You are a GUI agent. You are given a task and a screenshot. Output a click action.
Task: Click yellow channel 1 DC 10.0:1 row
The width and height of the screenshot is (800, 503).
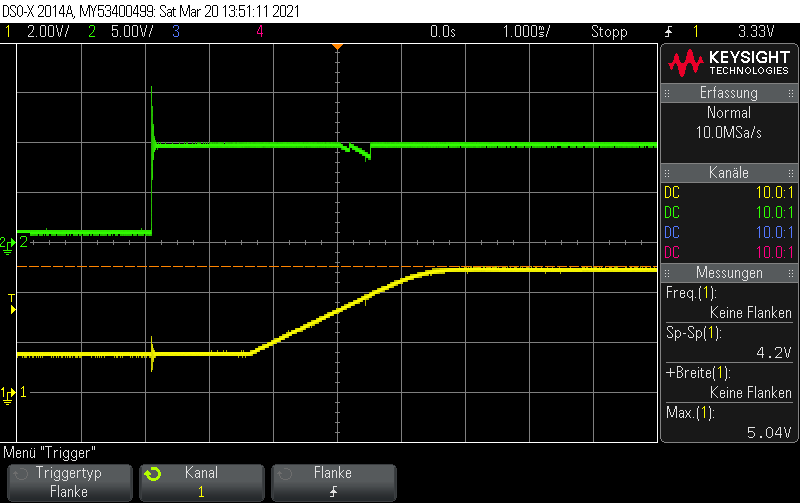[x=729, y=193]
